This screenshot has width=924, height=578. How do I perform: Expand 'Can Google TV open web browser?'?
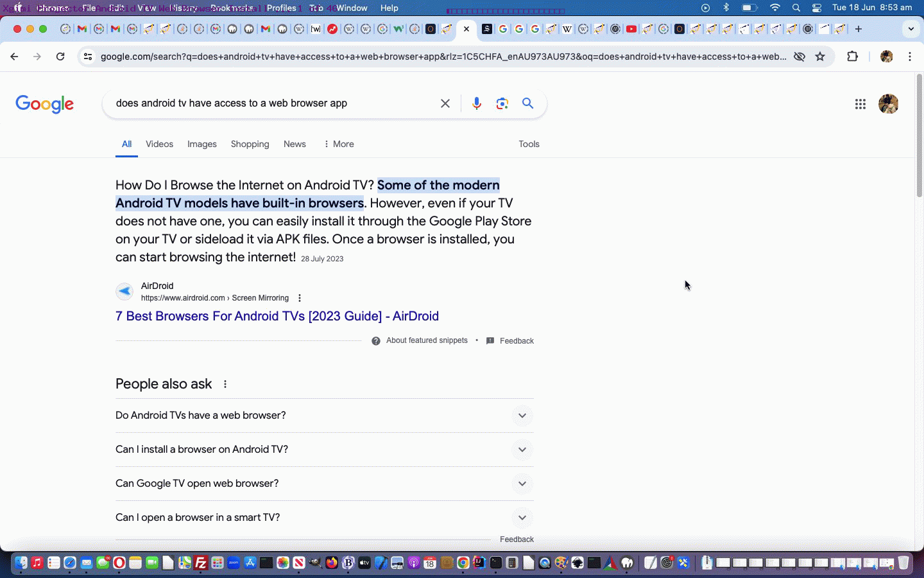click(x=325, y=484)
